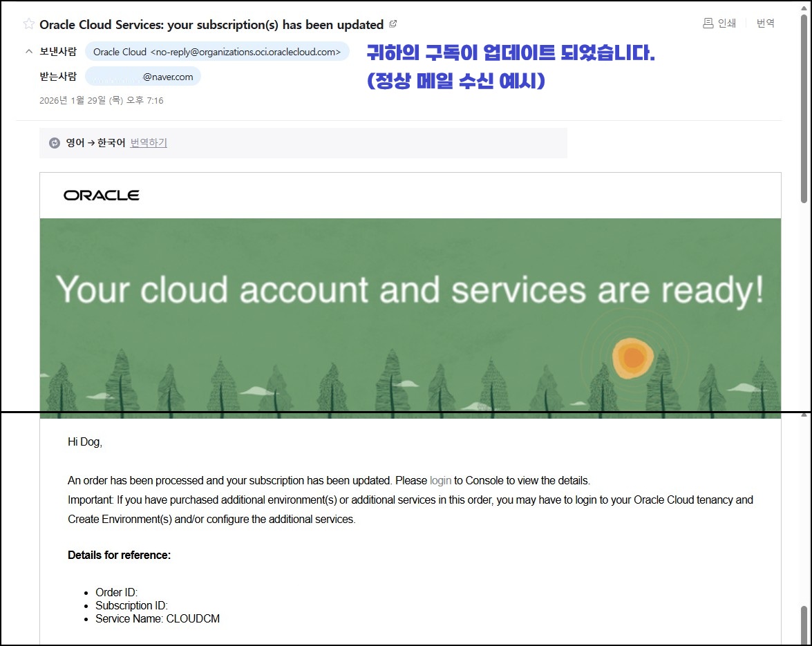
Task: Click the 영어→한국어 language label
Action: (96, 143)
